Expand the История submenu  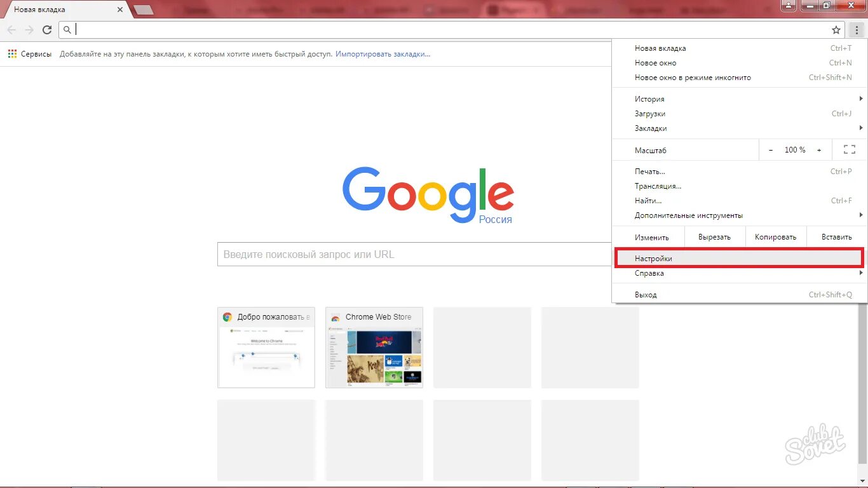click(738, 99)
